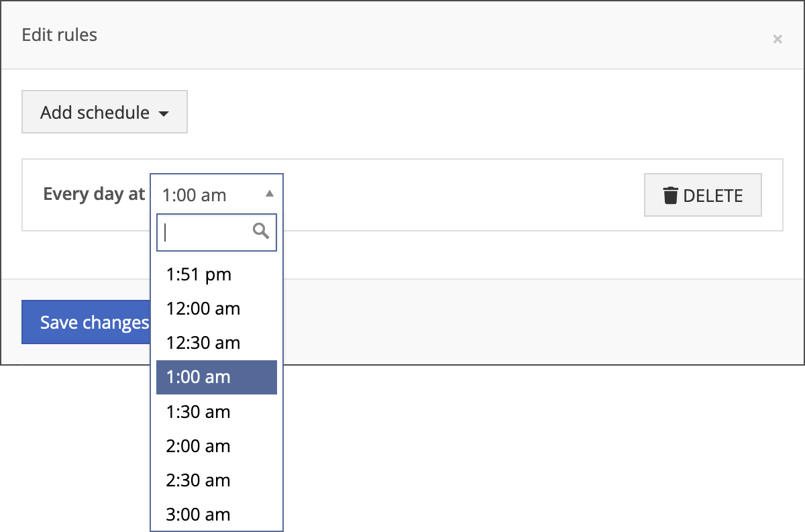Focus the time search input box
805x532 pixels.
coord(205,232)
